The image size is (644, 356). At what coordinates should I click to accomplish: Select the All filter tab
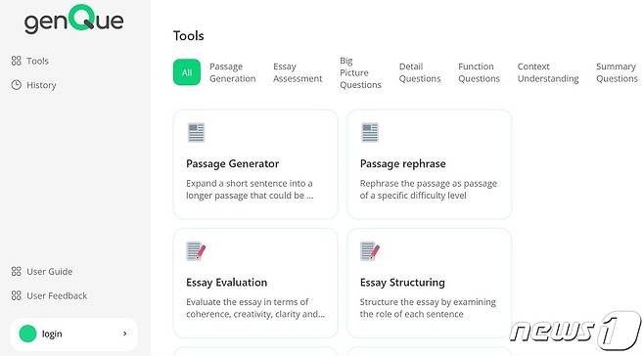coord(187,72)
